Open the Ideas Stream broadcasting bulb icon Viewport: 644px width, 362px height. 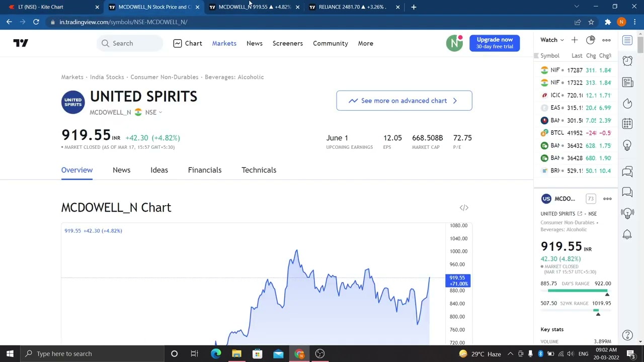point(627,213)
